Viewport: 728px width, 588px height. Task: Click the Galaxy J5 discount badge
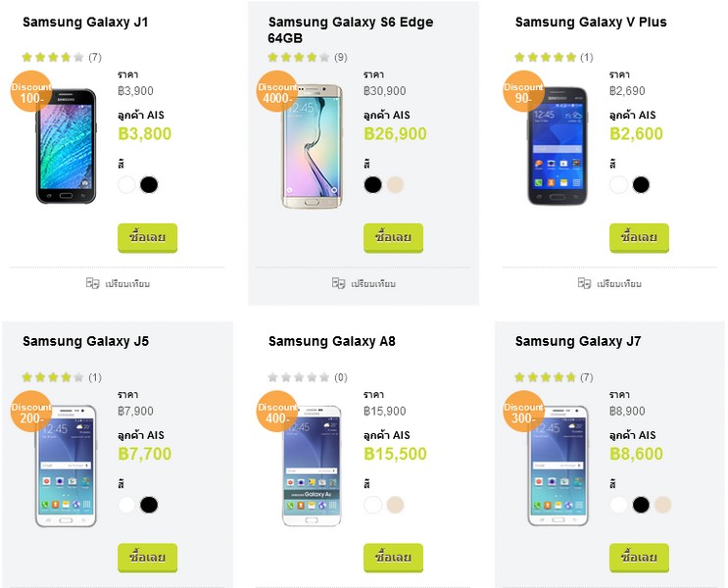(x=31, y=413)
